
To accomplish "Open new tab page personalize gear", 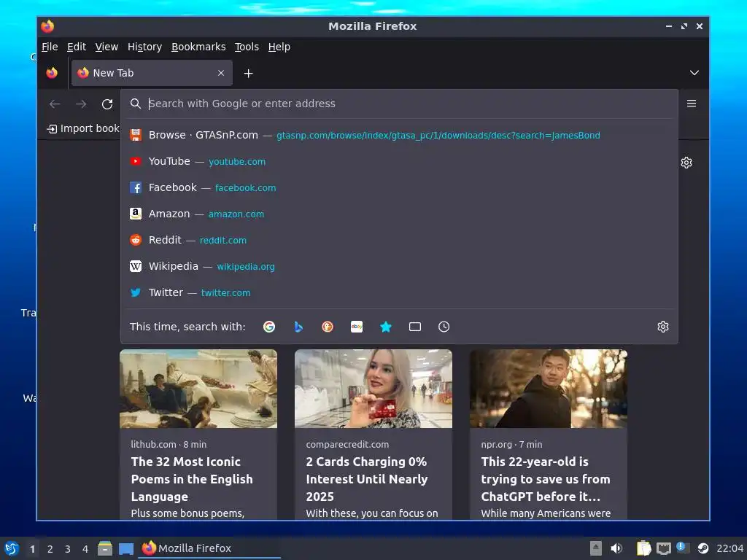I will coord(686,163).
